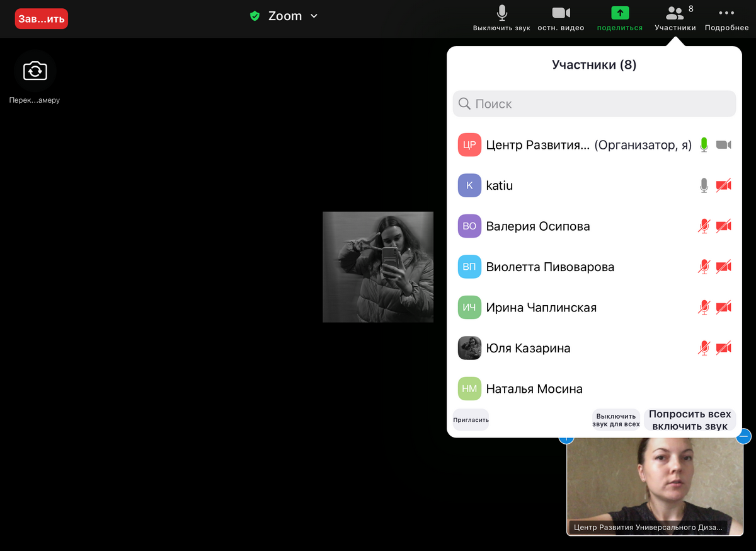The height and width of the screenshot is (551, 756).
Task: Minimize self-view with the blue minus button
Action: tap(743, 436)
